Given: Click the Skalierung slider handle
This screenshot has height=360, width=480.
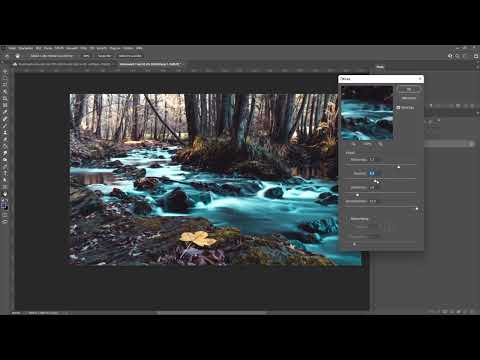Looking at the screenshot, I should [357, 195].
